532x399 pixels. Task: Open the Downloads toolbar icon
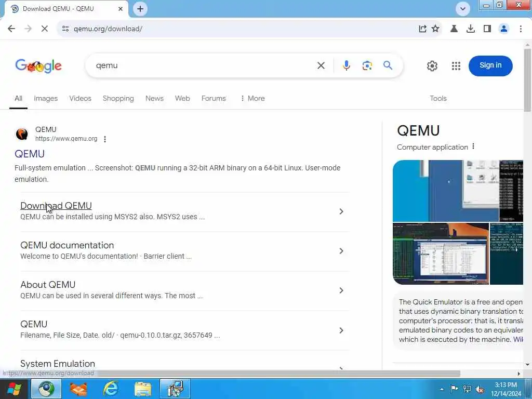(471, 29)
